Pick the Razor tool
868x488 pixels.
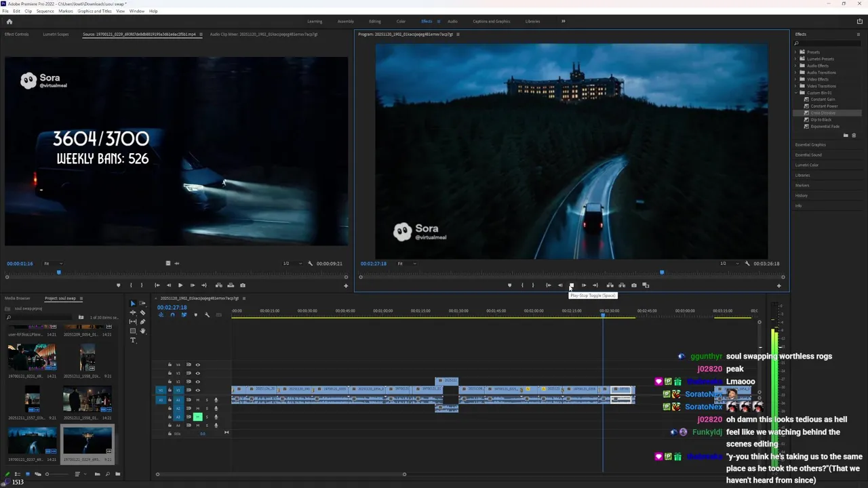pyautogui.click(x=142, y=312)
